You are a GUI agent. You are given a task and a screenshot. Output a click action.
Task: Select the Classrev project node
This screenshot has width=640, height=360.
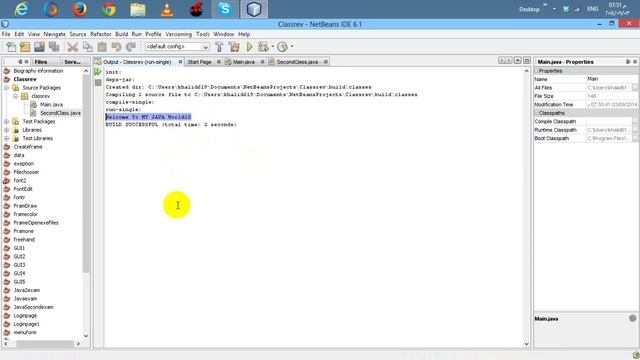[x=25, y=79]
